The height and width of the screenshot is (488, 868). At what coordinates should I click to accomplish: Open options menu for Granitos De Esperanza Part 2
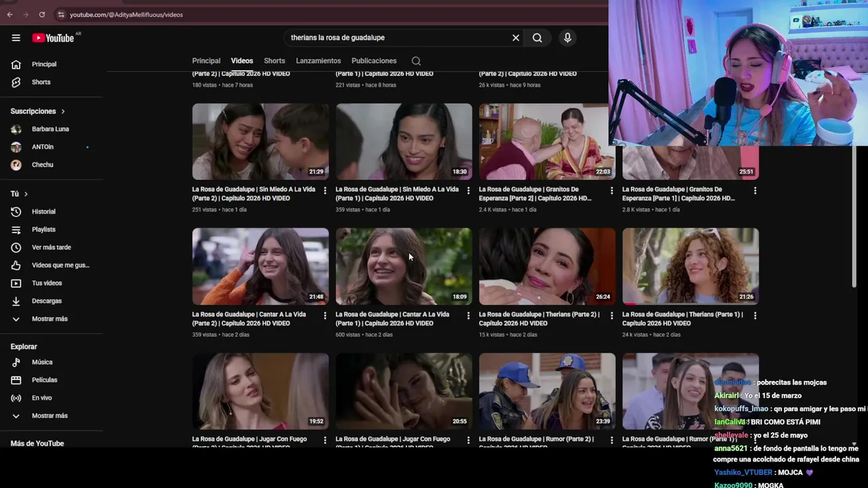point(612,190)
